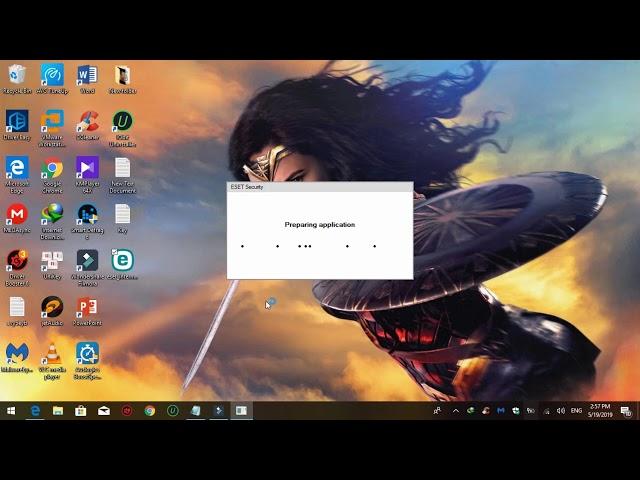The image size is (640, 480).
Task: Open the Action Center notifications
Action: point(626,411)
